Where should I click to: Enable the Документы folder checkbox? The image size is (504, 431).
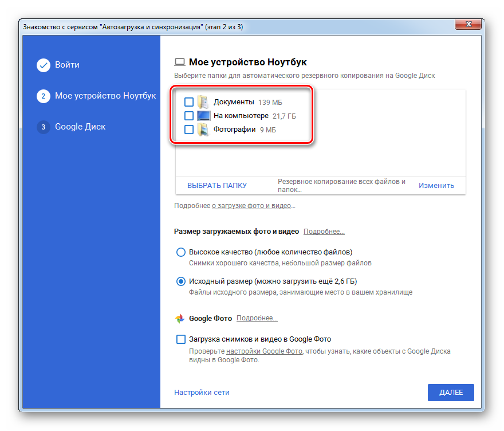189,102
